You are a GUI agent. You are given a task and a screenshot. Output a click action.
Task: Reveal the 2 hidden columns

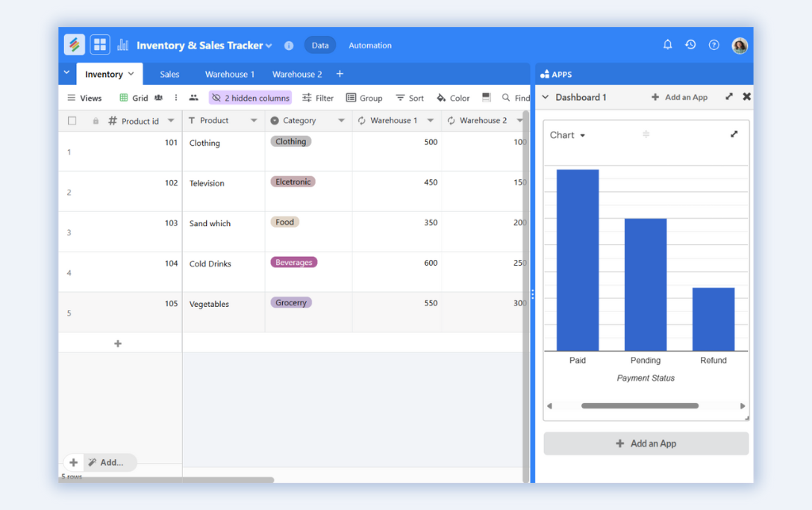(250, 97)
